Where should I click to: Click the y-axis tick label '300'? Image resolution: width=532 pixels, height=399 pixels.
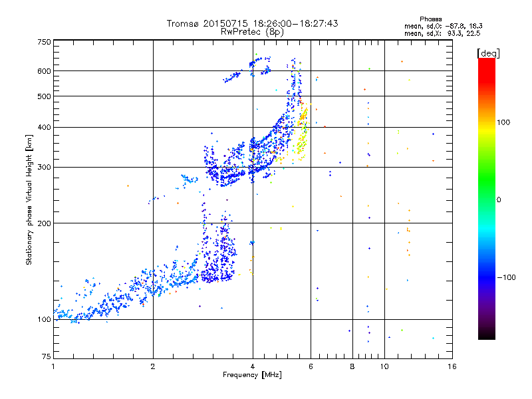click(44, 168)
